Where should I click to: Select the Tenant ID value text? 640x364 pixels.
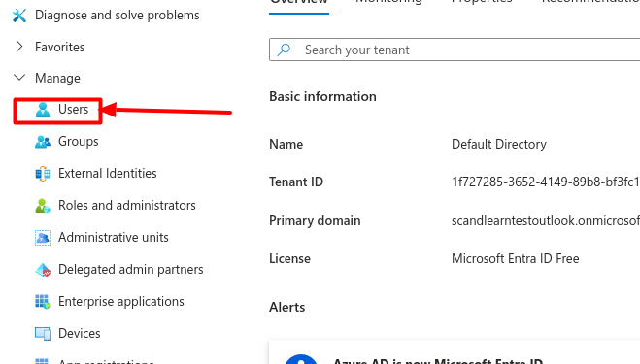pos(545,182)
